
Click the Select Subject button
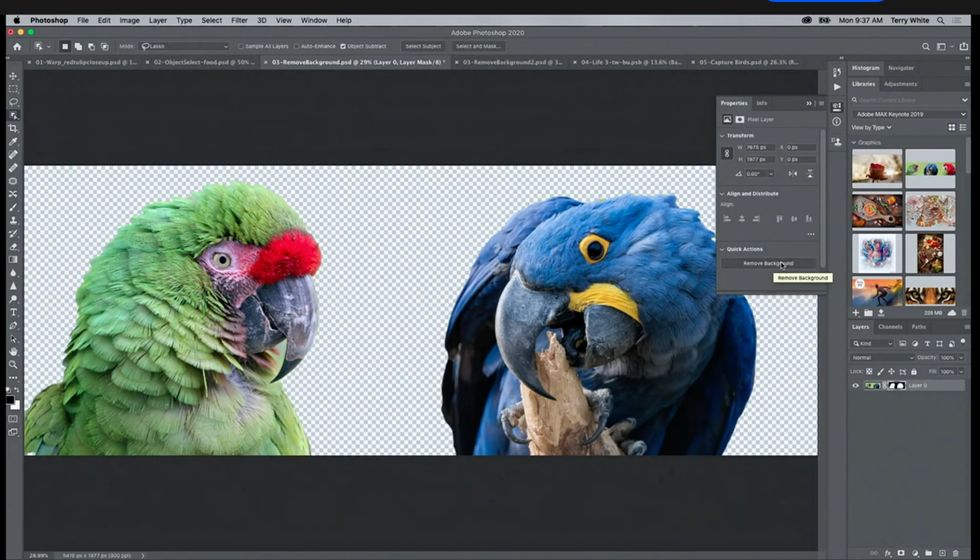pos(423,47)
